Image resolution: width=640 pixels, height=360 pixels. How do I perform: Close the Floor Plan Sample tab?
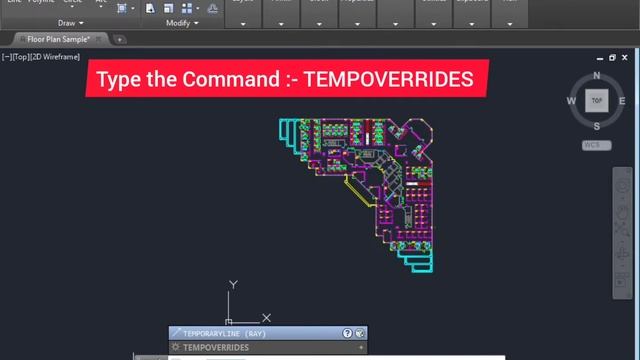(98, 39)
